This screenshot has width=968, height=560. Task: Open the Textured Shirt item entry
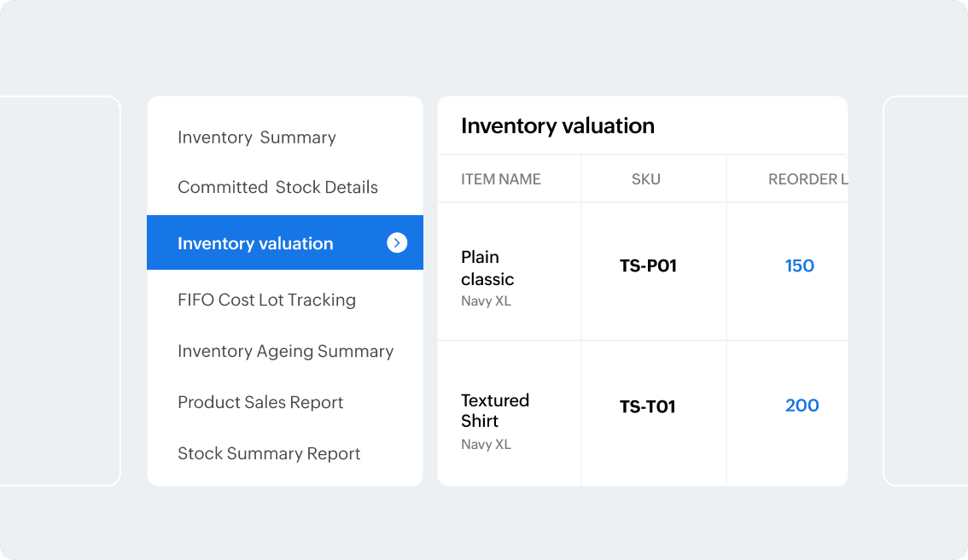[495, 411]
